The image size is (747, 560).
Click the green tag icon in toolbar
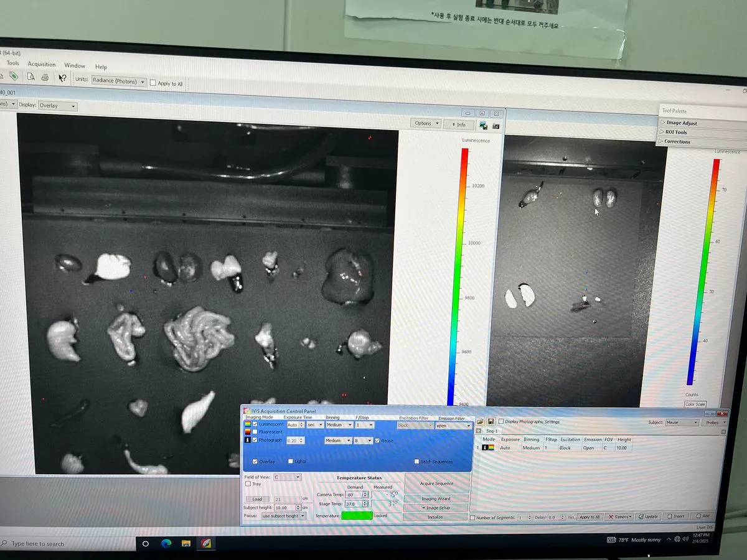click(x=13, y=76)
